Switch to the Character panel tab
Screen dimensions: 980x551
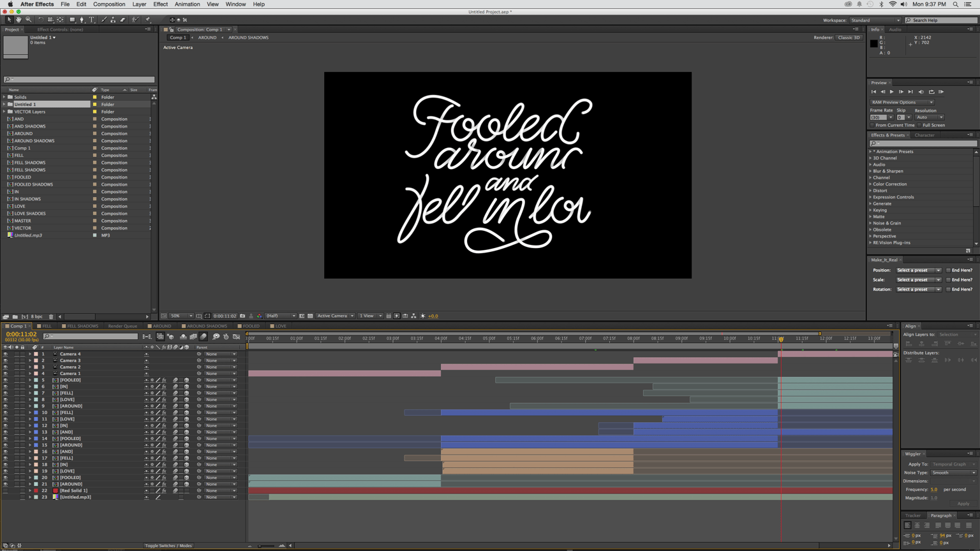[x=924, y=135]
